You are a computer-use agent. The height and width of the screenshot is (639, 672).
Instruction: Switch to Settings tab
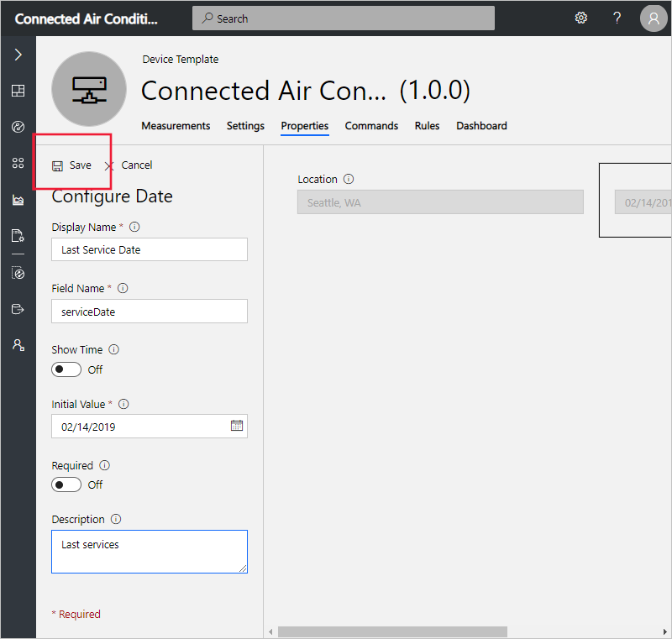245,126
